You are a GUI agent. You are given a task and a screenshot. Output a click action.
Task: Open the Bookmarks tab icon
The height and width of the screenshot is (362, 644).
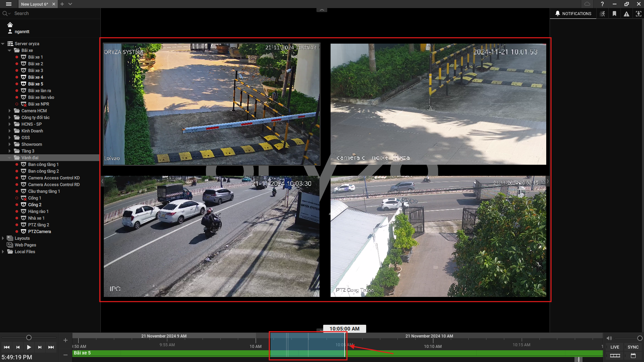click(x=614, y=14)
